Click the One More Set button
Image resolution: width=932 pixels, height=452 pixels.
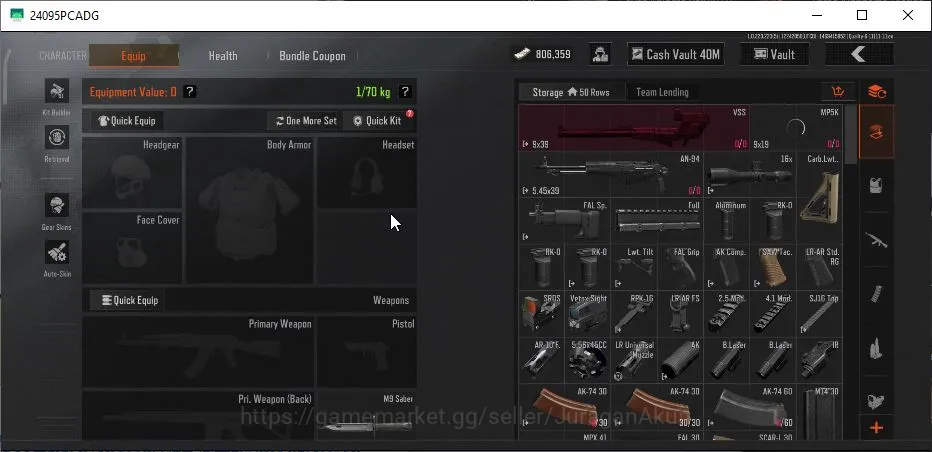[306, 121]
